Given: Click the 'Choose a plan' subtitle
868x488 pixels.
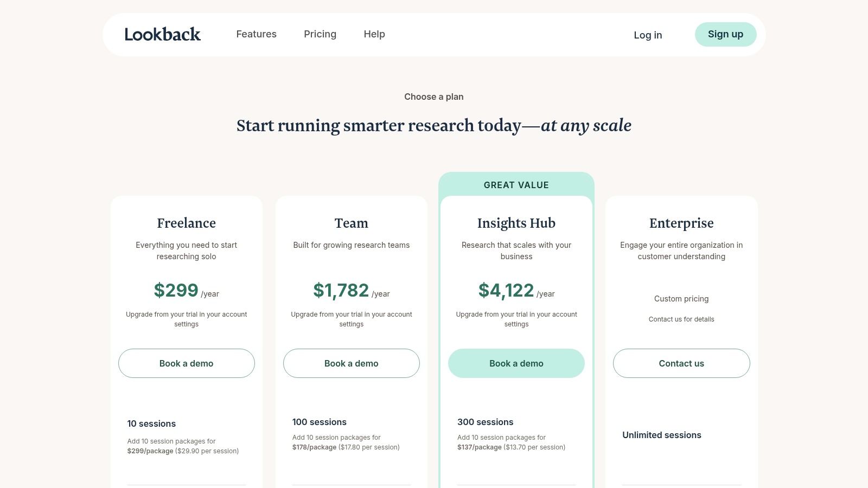Looking at the screenshot, I should click(x=434, y=97).
